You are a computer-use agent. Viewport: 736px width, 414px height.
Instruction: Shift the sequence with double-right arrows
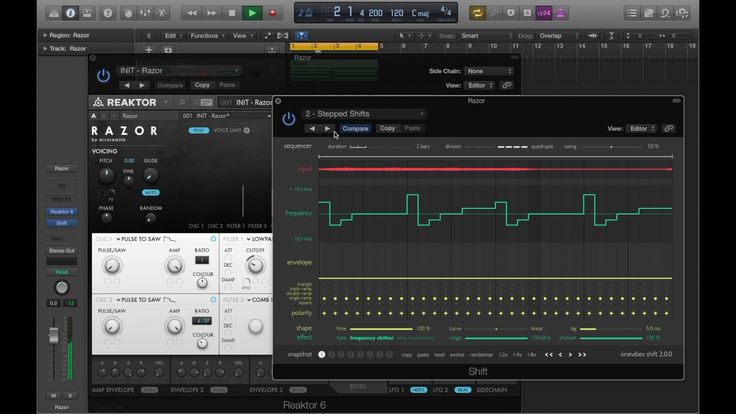[x=582, y=355]
